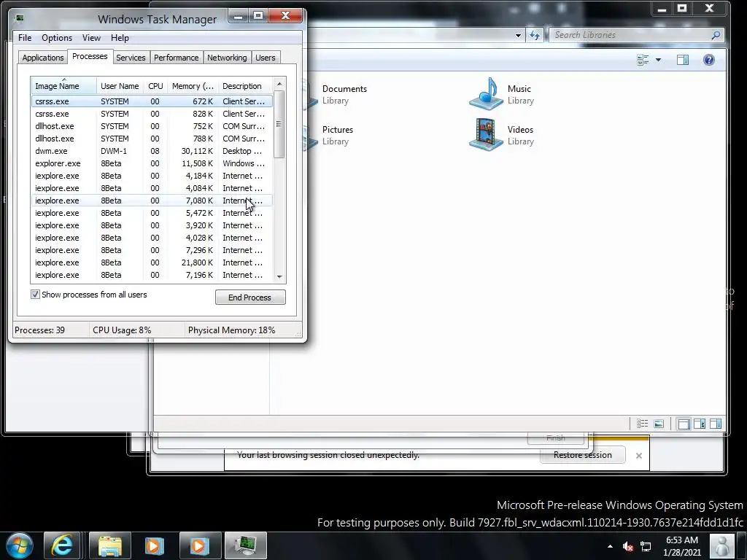747x560 pixels.
Task: Click the middle pane layout icon at bottom right
Action: point(700,424)
